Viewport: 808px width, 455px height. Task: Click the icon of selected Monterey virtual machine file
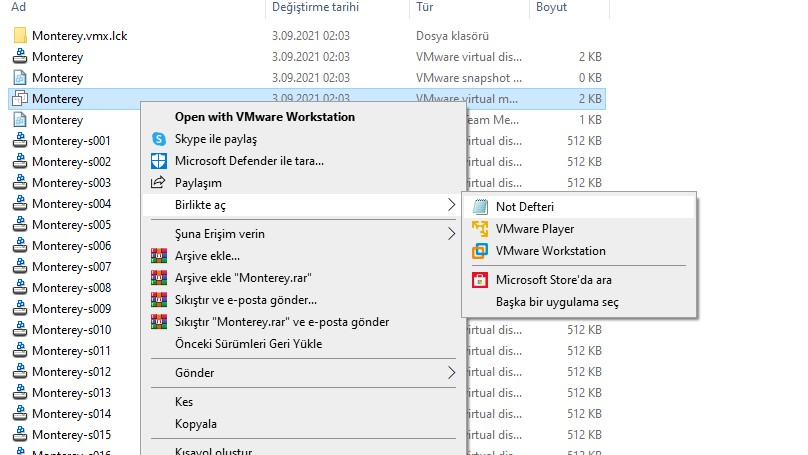click(20, 98)
